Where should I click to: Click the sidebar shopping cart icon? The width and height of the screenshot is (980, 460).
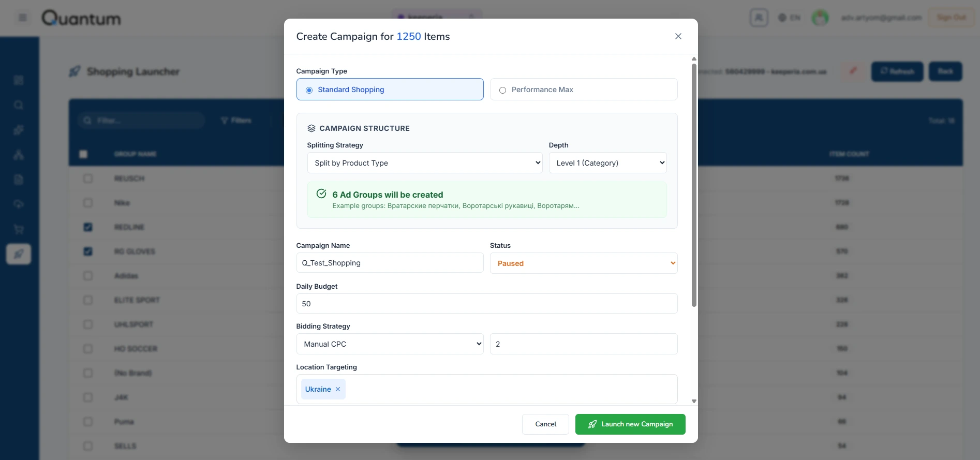point(19,229)
